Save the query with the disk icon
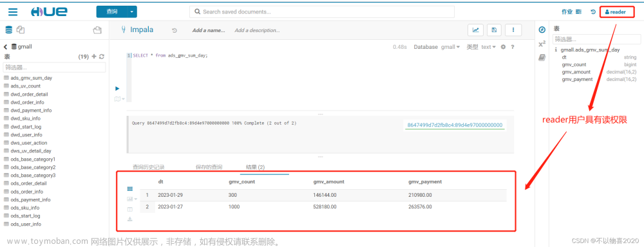The height and width of the screenshot is (247, 644). 494,30
